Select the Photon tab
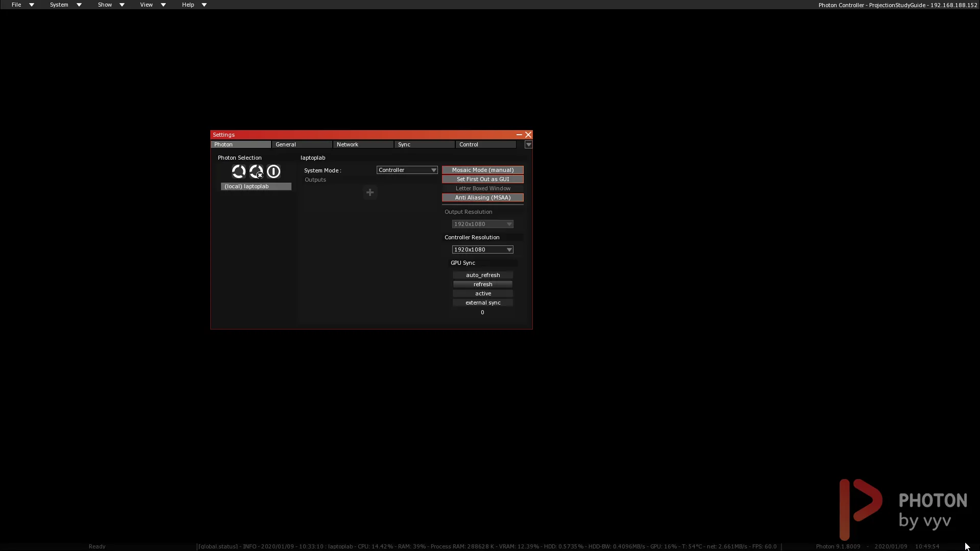This screenshot has width=980, height=551. point(241,144)
